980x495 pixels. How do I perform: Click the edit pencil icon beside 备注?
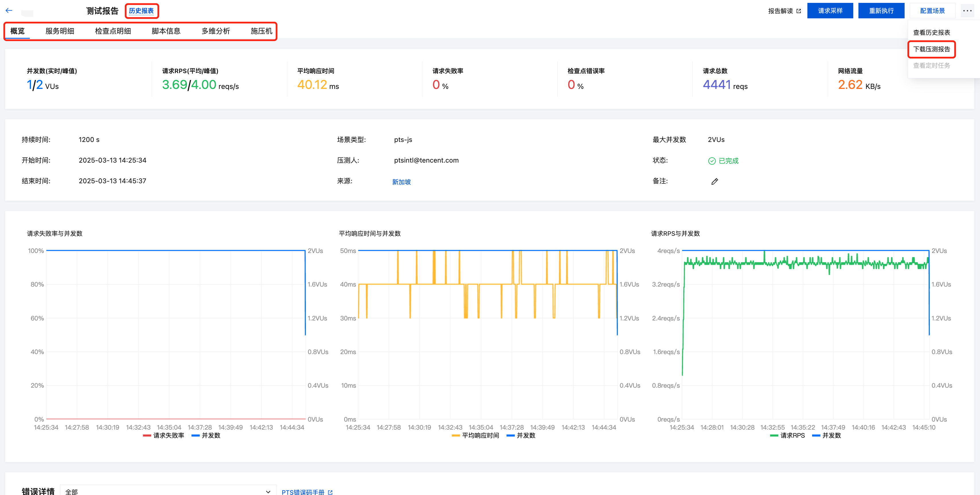[x=714, y=182]
